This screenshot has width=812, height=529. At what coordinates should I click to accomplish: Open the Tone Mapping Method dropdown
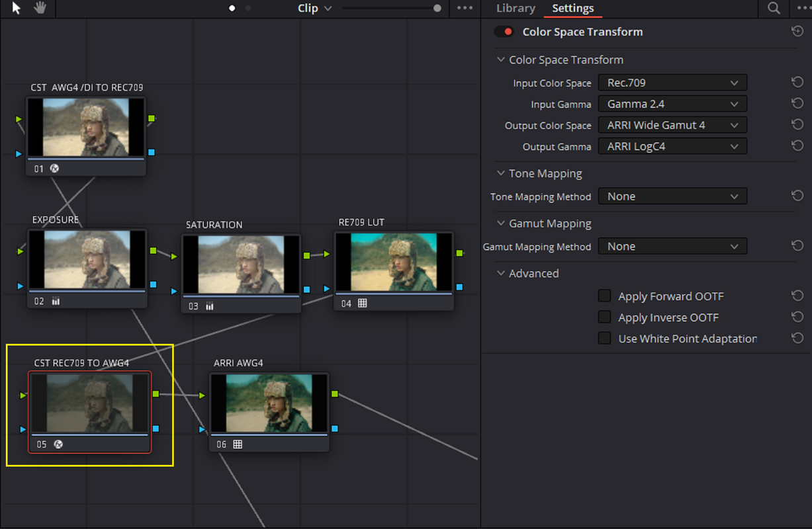coord(672,196)
